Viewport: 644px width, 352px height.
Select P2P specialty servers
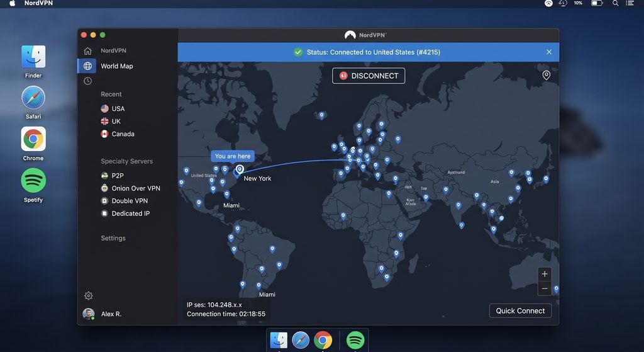[118, 176]
